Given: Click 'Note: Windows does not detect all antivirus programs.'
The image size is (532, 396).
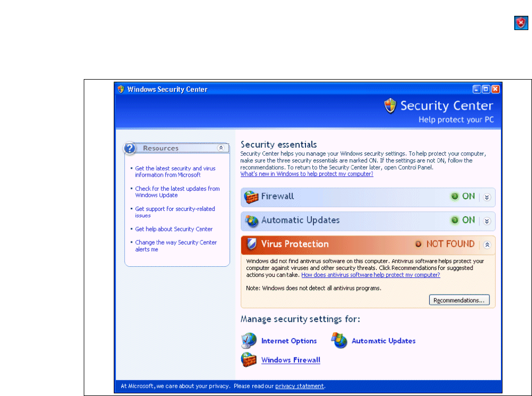Looking at the screenshot, I should 313,288.
